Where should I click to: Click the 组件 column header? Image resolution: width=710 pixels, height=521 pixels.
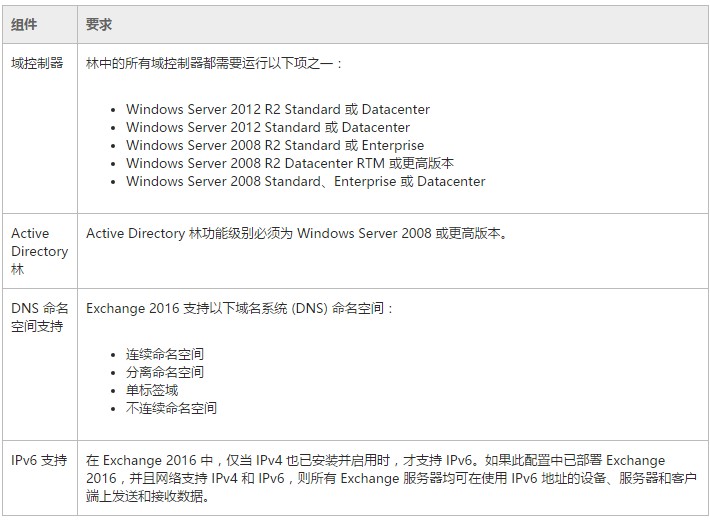coord(24,25)
